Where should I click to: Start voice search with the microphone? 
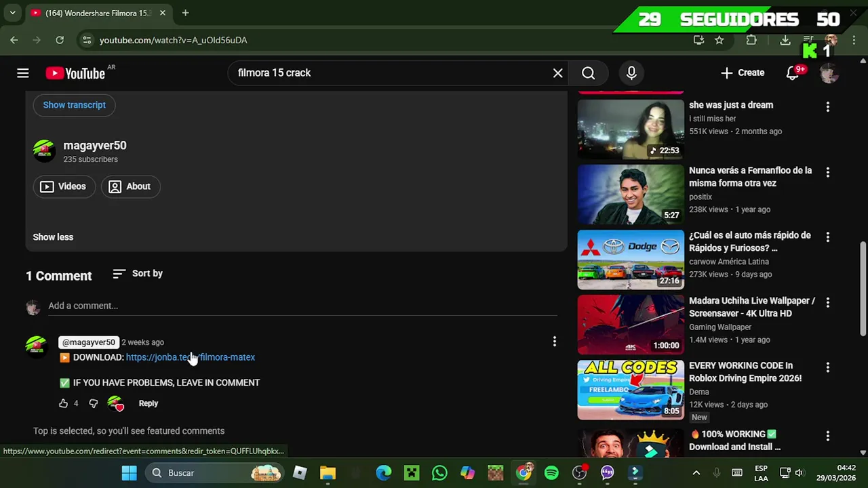[631, 73]
